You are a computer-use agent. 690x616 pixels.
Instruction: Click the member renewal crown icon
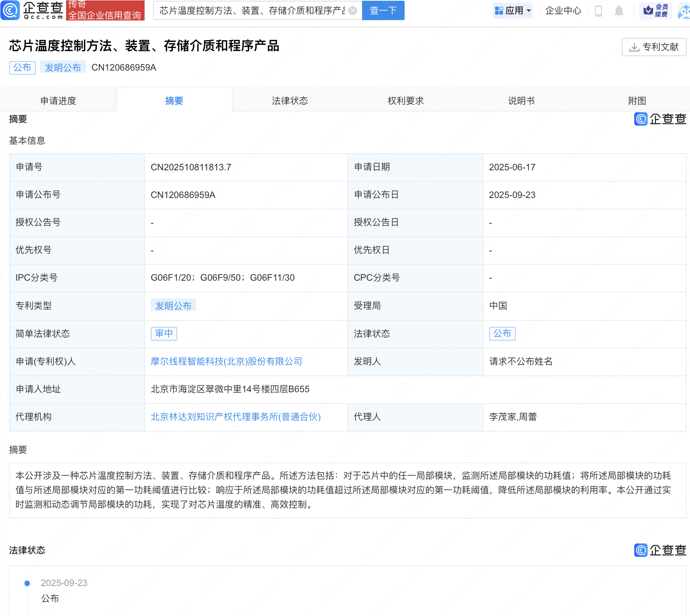point(648,10)
